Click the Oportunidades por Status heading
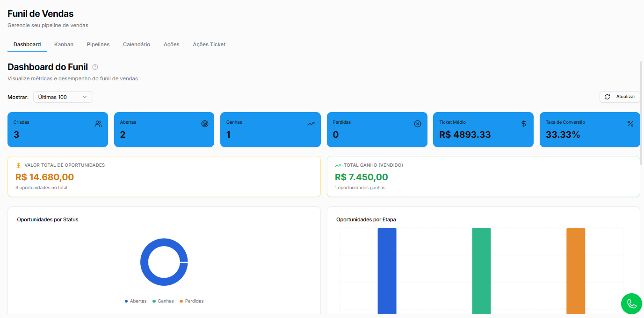This screenshot has height=318, width=644. click(x=48, y=219)
